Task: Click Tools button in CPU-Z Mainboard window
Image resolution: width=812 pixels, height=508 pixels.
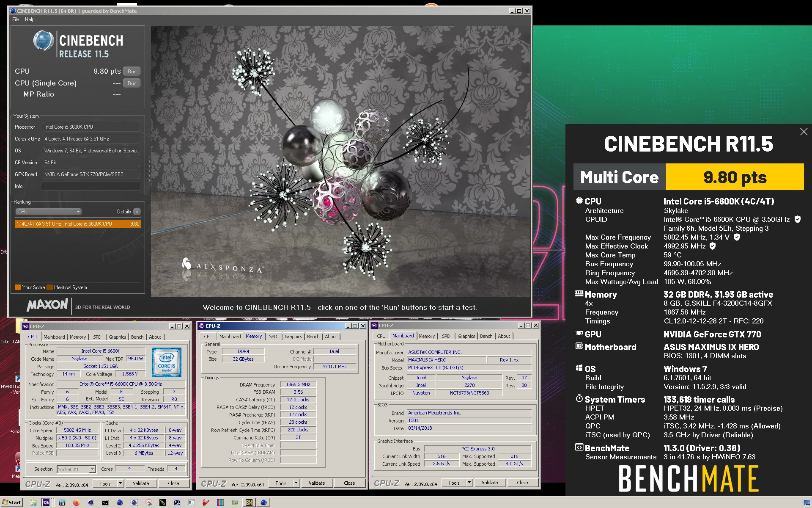Action: [454, 483]
